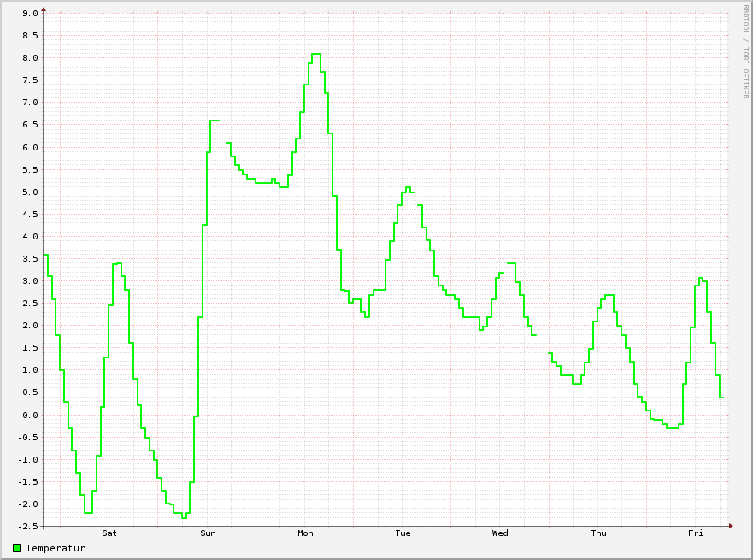This screenshot has width=753, height=560.
Task: Click the Wed label on time axis
Action: [500, 533]
